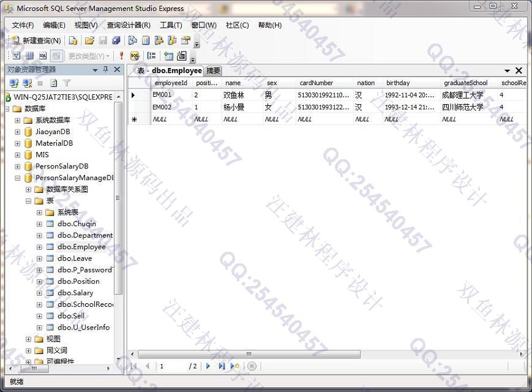Close the dbo.Employee document tab

(519, 70)
